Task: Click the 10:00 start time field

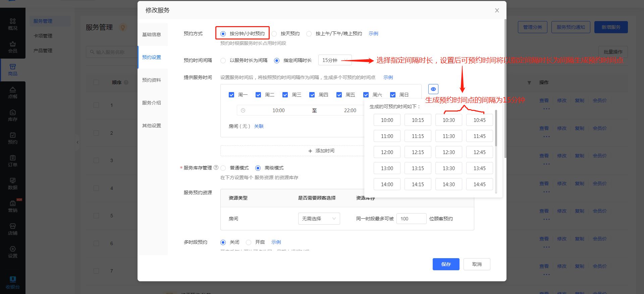Action: tap(278, 111)
